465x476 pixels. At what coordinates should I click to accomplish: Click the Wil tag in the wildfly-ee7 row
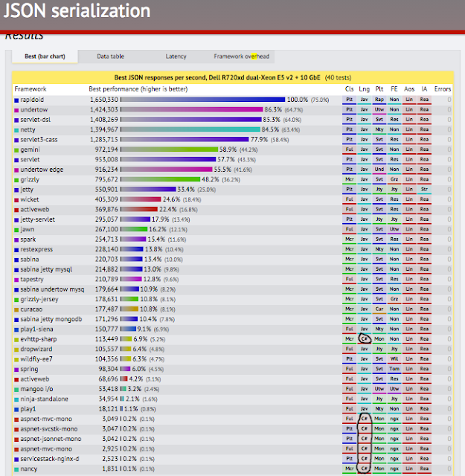pyautogui.click(x=394, y=358)
